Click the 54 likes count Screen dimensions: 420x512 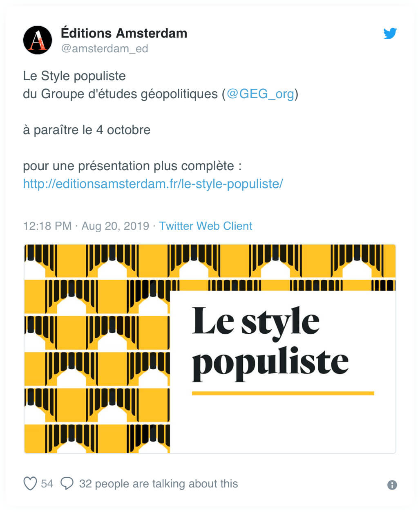point(47,484)
